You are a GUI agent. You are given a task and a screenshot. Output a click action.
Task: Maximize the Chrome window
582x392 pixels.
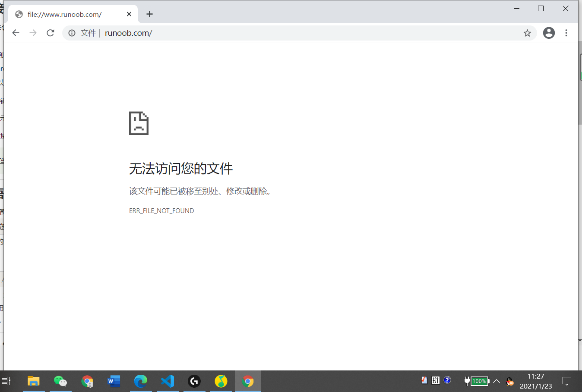(x=541, y=9)
